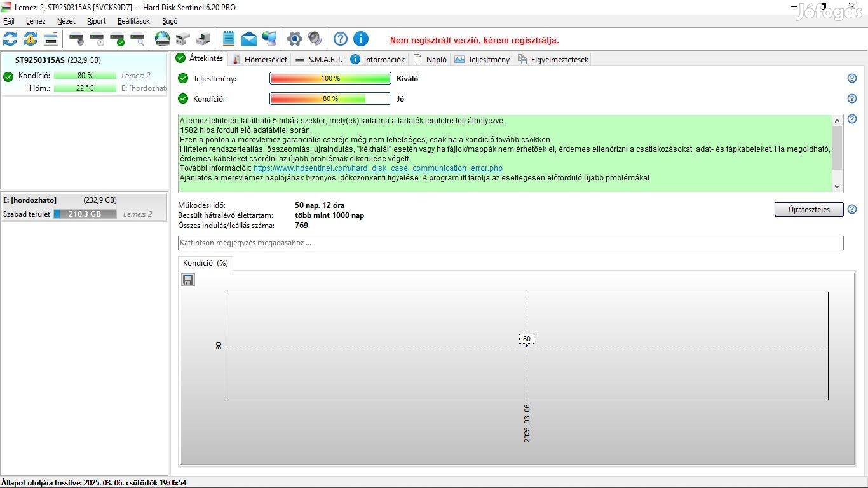
Task: Switch to the Napló tab
Action: (x=430, y=59)
